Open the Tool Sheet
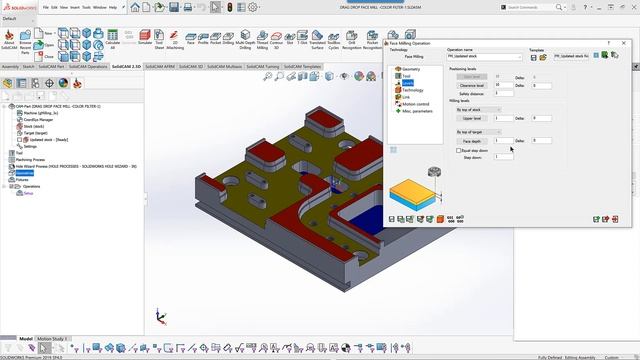This screenshot has height=360, width=640. click(x=159, y=40)
